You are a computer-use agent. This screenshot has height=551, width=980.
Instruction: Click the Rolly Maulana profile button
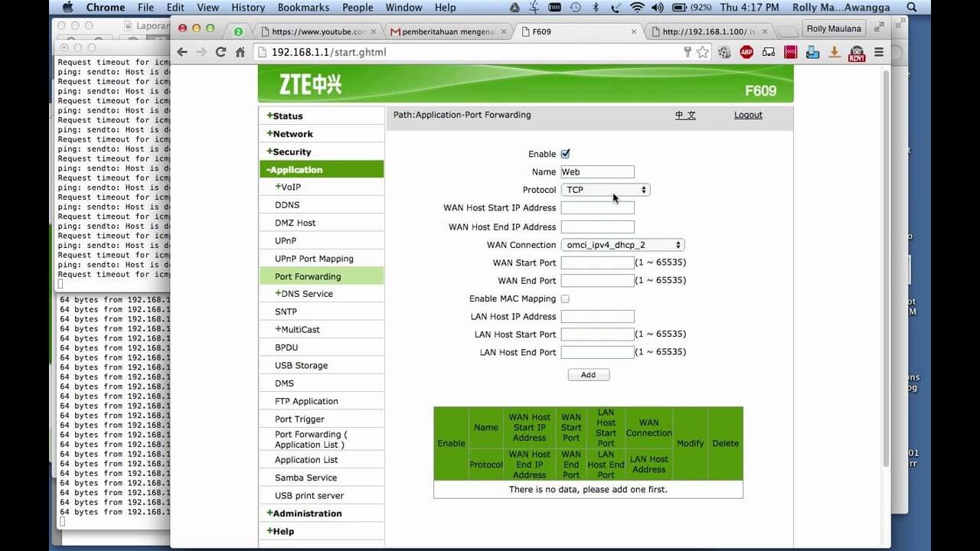tap(834, 28)
